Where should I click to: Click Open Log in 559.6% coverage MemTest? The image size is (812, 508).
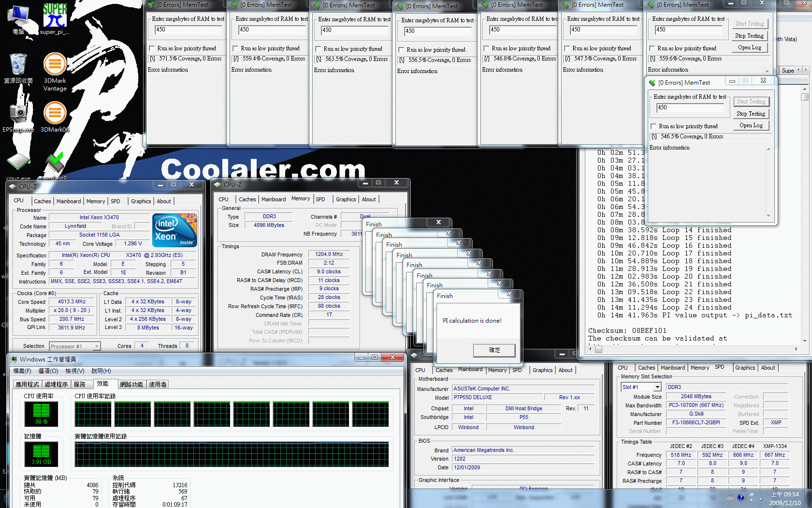750,47
